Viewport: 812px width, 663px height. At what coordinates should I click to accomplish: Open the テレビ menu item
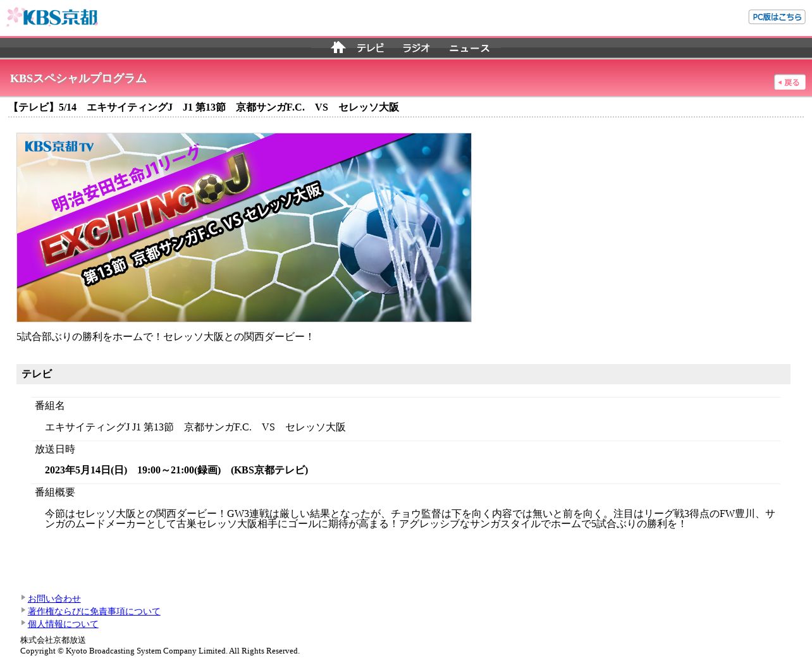370,48
